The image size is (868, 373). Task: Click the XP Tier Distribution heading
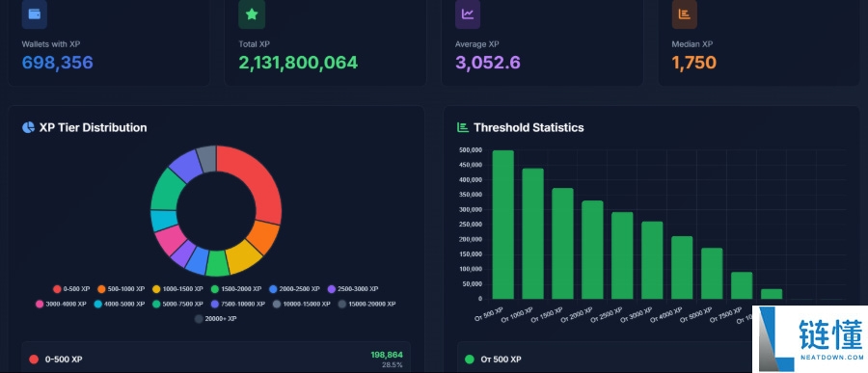93,127
